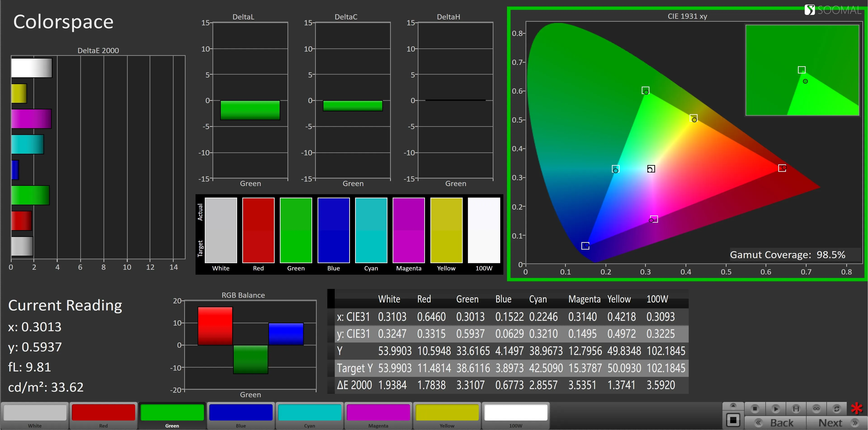
Task: Select the Red swatch in bottom strip
Action: coord(104,416)
